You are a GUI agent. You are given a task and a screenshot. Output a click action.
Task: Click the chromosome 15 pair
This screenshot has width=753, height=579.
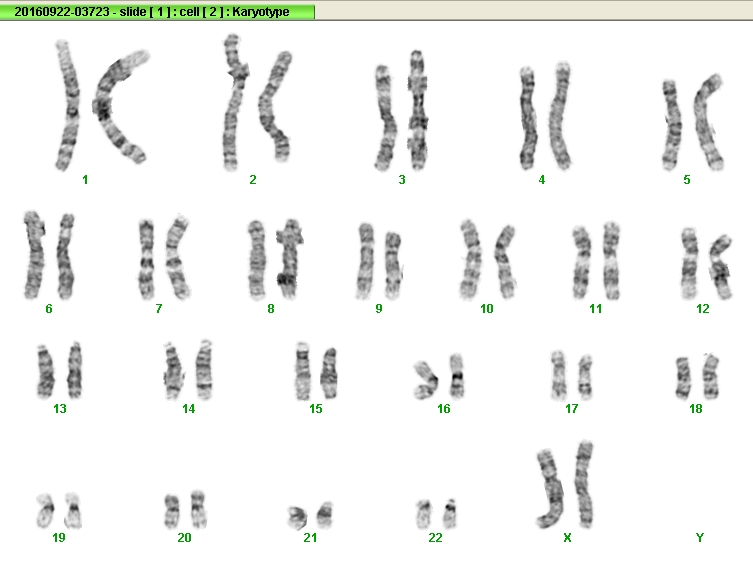click(x=316, y=371)
